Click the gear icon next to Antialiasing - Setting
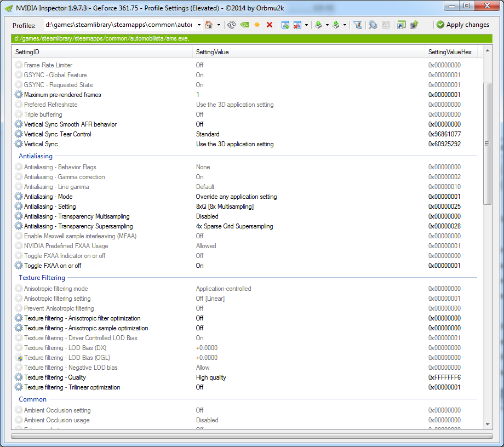Image resolution: width=504 pixels, height=447 pixels. (x=19, y=207)
